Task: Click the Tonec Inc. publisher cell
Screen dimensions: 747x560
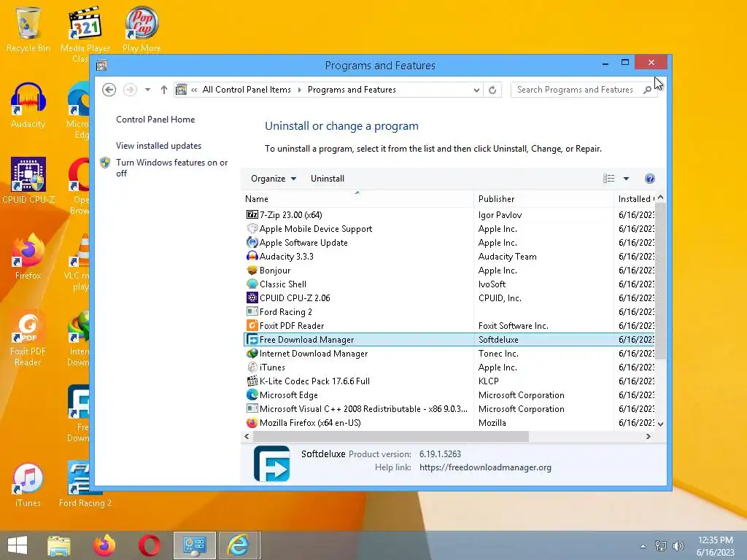Action: [x=498, y=354]
